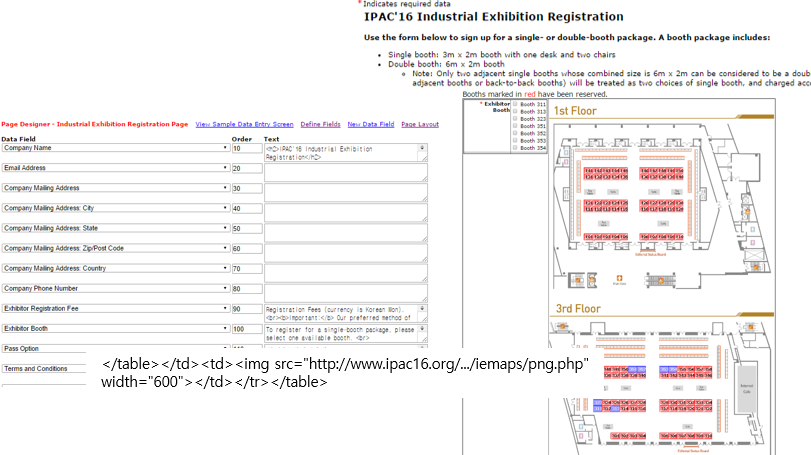The image size is (811, 455).
Task: Open View Sample Data Entry Screen link
Action: [x=244, y=124]
